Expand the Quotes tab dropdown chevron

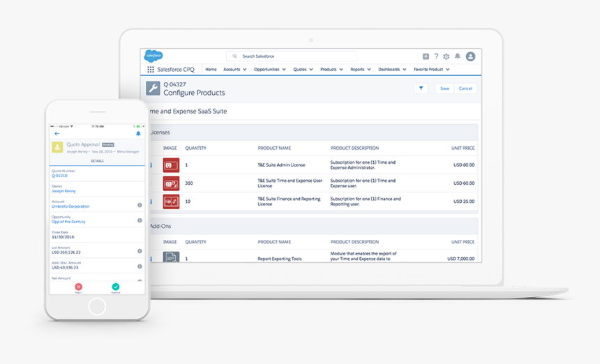pyautogui.click(x=311, y=70)
